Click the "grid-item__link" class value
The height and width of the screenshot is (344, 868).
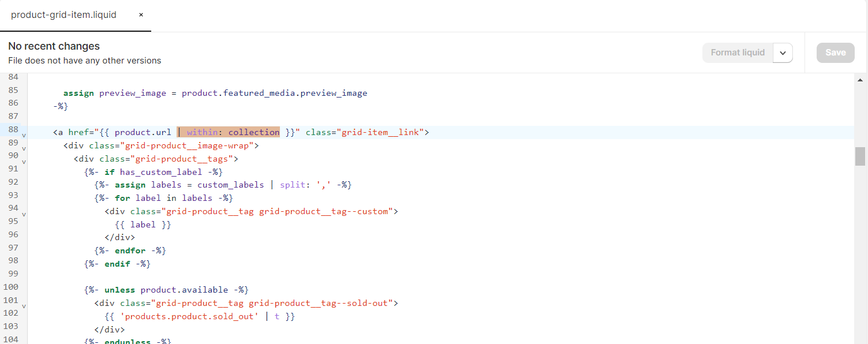point(380,132)
